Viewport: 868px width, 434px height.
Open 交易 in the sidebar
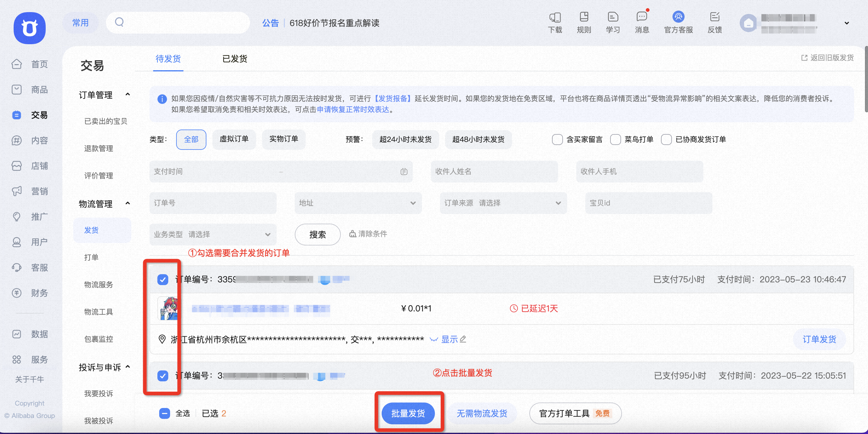(x=30, y=115)
